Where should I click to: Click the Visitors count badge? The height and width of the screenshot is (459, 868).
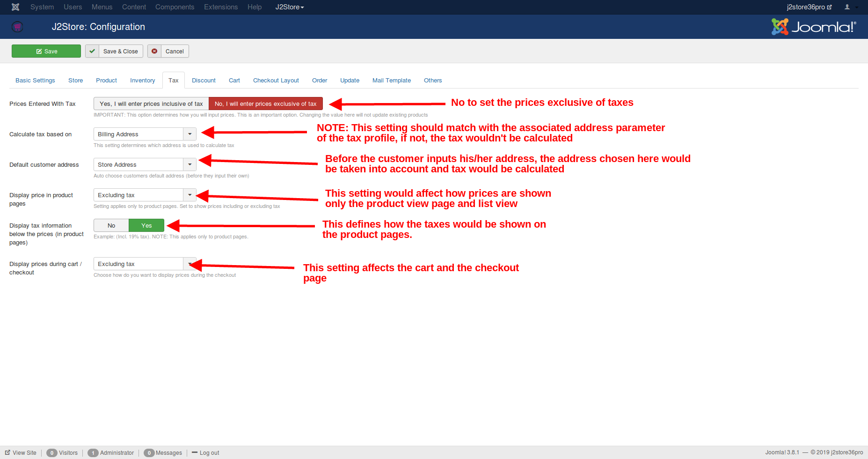[52, 453]
